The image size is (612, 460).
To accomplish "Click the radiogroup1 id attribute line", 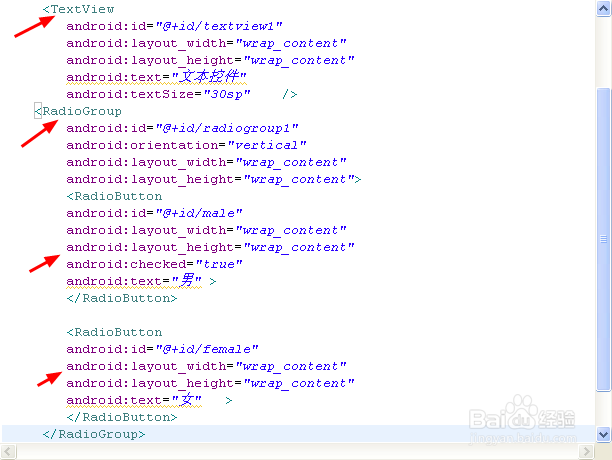I will (x=182, y=128).
